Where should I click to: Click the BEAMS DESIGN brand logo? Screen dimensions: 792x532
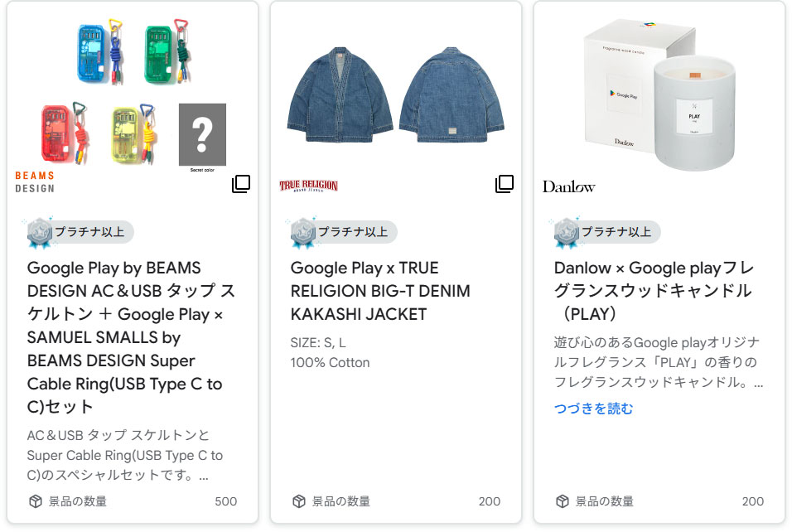pos(35,182)
